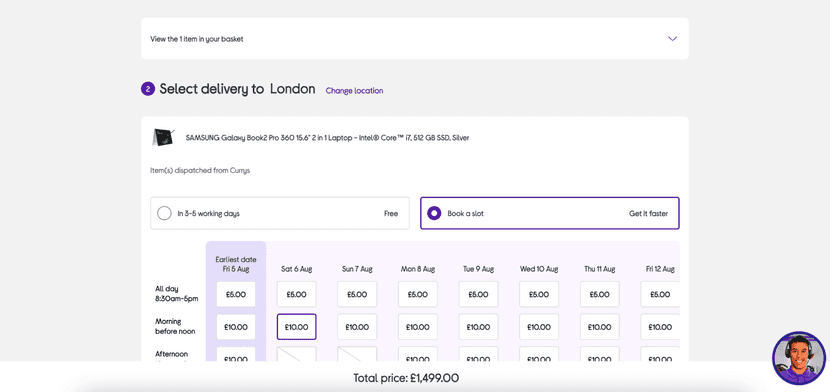Expand the basket items chevron

672,39
